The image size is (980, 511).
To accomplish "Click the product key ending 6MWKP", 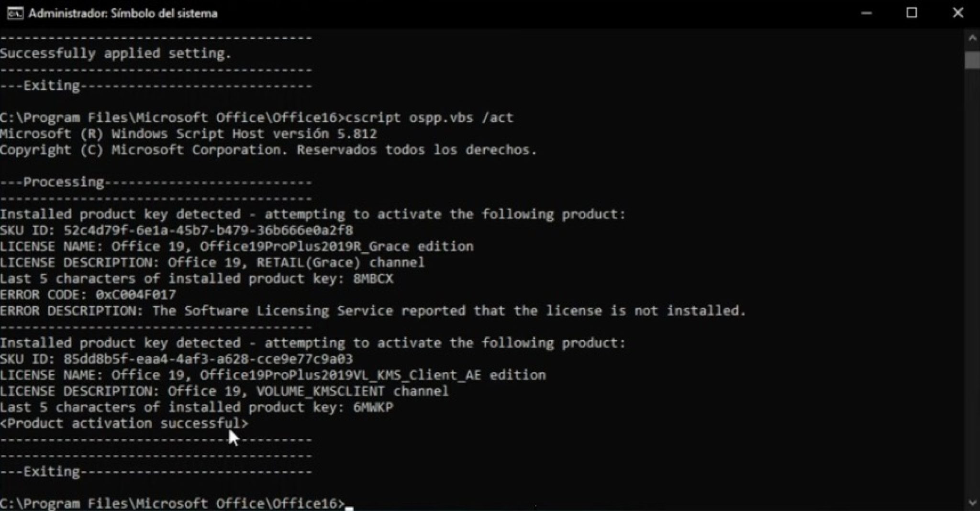I will (x=373, y=407).
